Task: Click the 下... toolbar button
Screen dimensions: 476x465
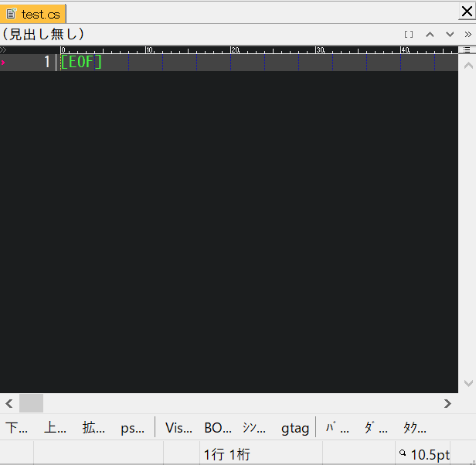Action: [16, 428]
